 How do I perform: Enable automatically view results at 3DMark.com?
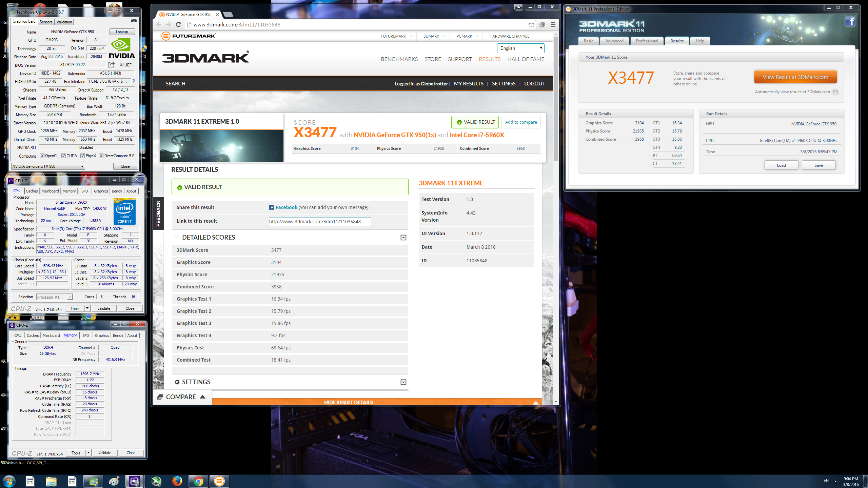[835, 92]
